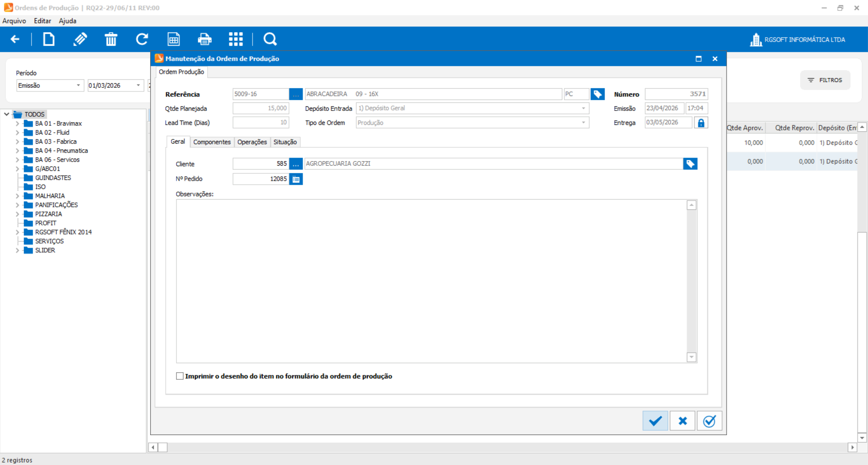
Task: Open the Cliente lookup ellipsis button
Action: coord(296,164)
